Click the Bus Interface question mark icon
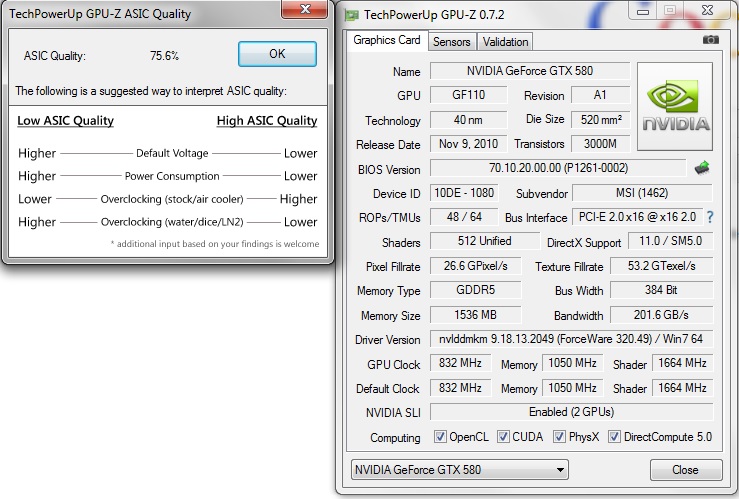 710,217
